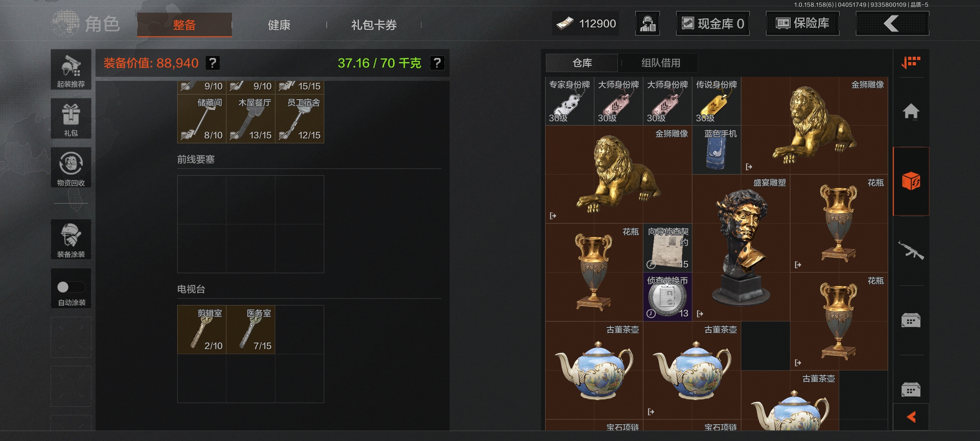Open the 现金库 cash vault button
Image resolution: width=980 pixels, height=441 pixels.
[713, 23]
